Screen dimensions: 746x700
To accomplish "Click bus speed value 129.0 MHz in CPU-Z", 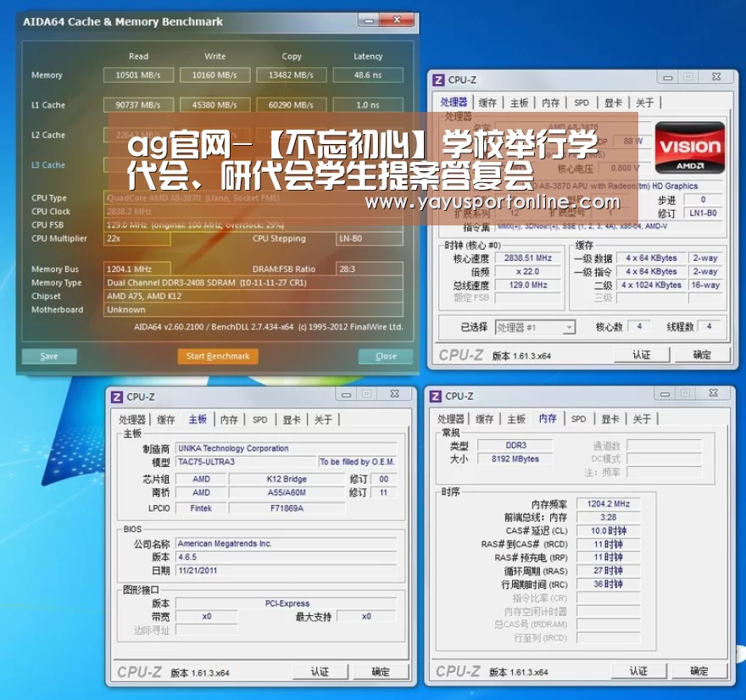I will tap(527, 285).
